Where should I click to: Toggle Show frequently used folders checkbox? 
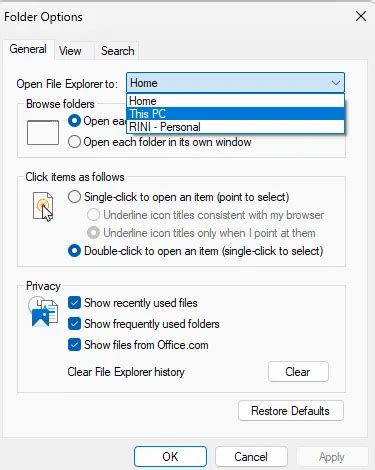(74, 324)
